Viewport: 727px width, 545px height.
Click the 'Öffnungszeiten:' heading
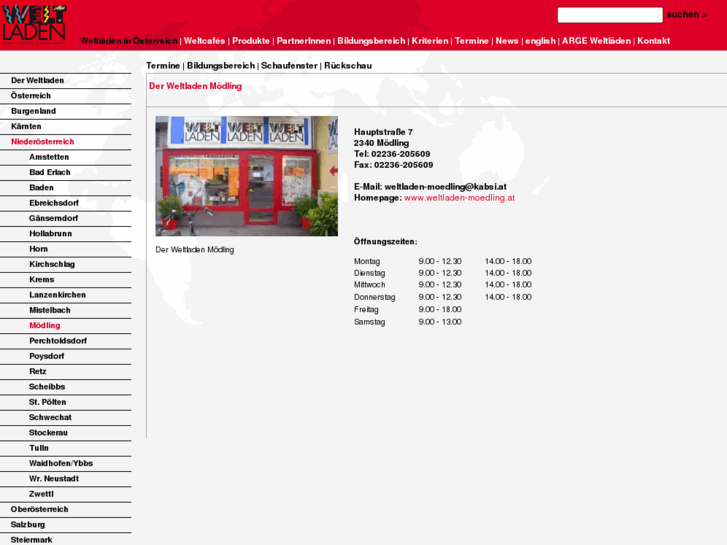[x=385, y=242]
